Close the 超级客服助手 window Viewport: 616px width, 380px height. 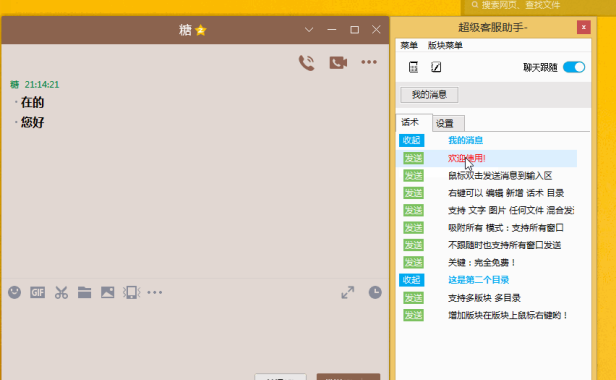tap(584, 27)
